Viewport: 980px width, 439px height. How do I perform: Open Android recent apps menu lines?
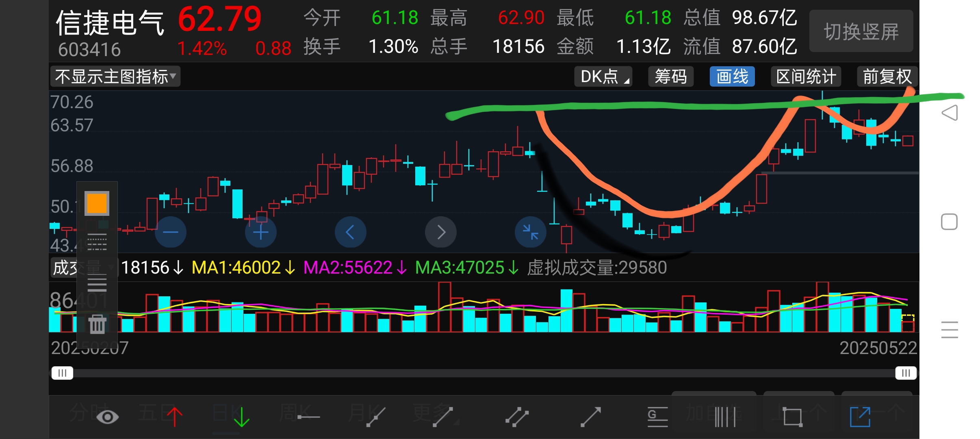pyautogui.click(x=950, y=330)
